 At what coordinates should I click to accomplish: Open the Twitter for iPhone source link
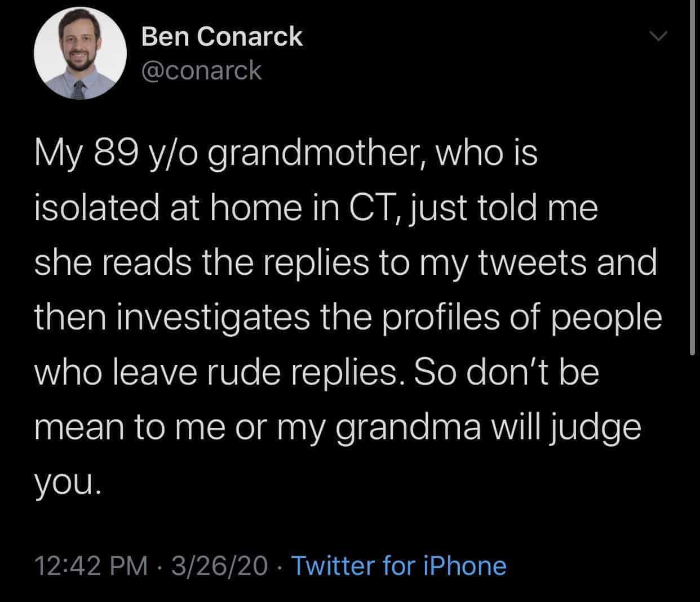point(398,565)
